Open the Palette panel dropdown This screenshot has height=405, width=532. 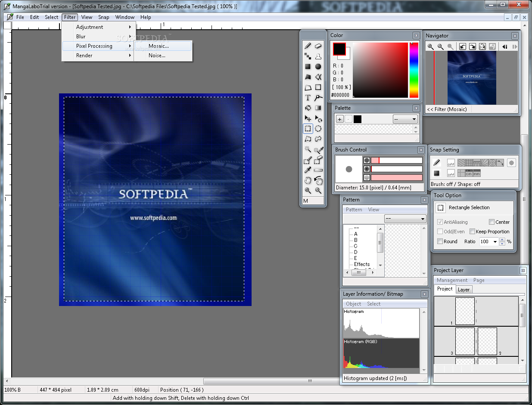(x=405, y=119)
